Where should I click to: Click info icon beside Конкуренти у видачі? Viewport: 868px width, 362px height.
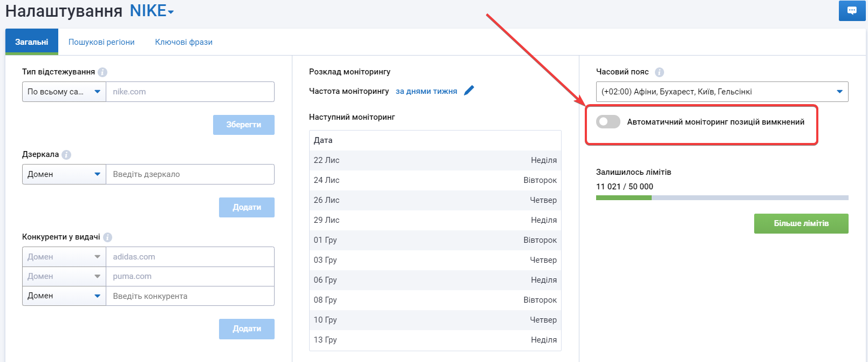coord(107,237)
